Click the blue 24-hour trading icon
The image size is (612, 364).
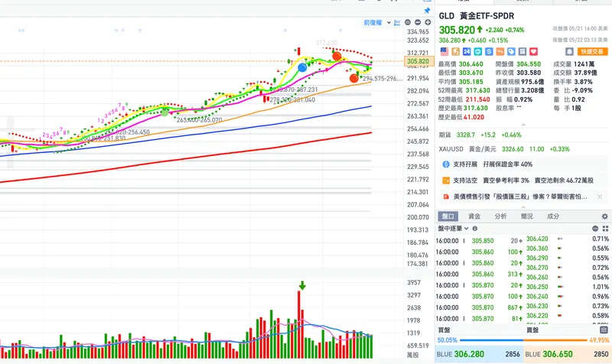tap(467, 51)
